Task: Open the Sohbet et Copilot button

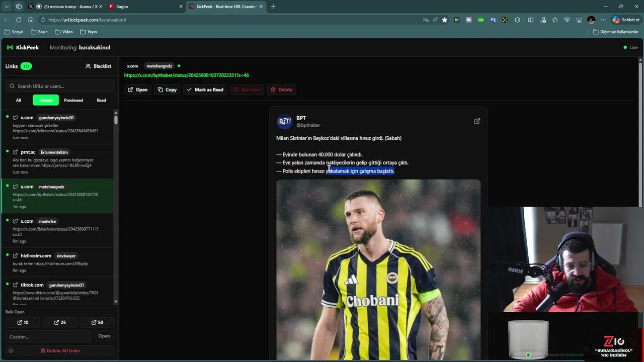Action: 626,20
